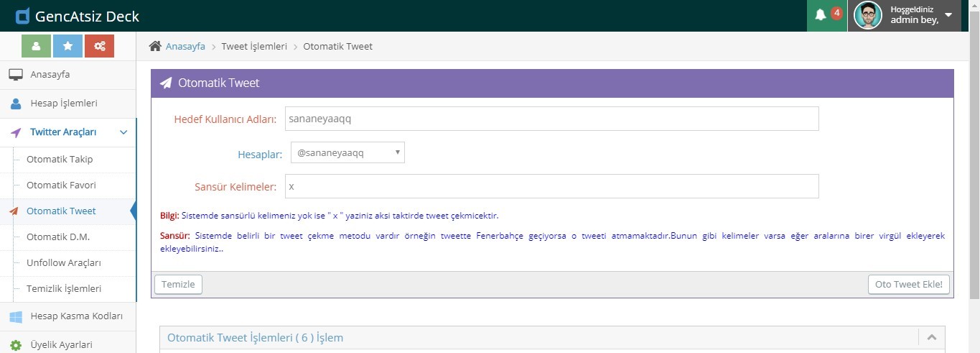Click the GencAtsiz Deck logo icon

tap(22, 16)
